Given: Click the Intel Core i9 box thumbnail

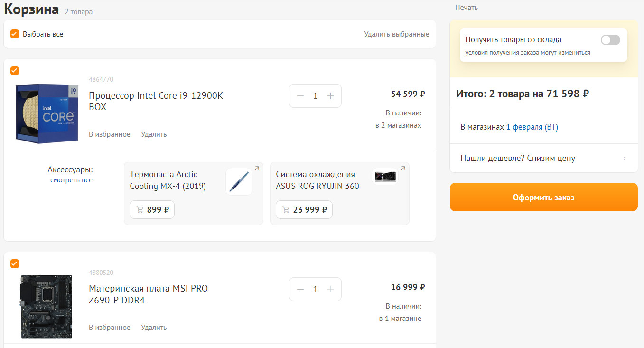Looking at the screenshot, I should coord(47,114).
